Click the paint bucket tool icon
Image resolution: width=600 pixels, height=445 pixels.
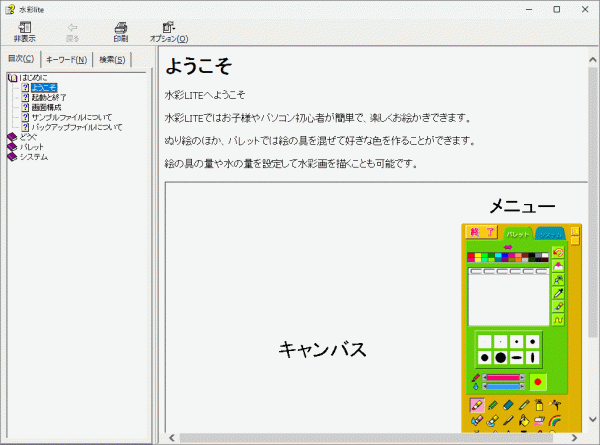tap(524, 421)
